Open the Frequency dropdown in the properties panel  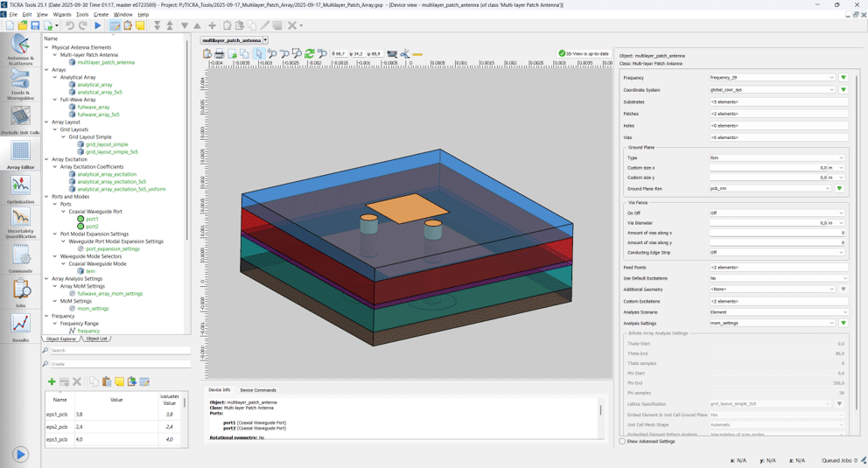point(773,78)
